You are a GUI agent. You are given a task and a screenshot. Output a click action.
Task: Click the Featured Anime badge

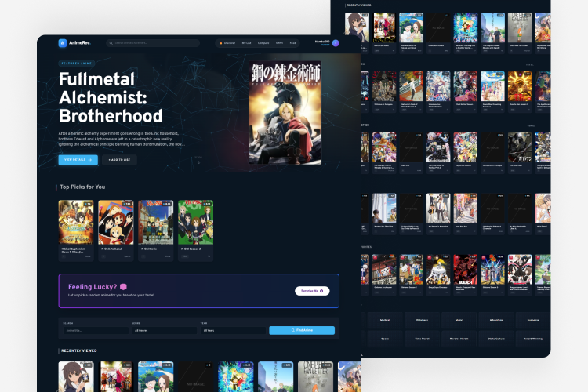(x=77, y=64)
